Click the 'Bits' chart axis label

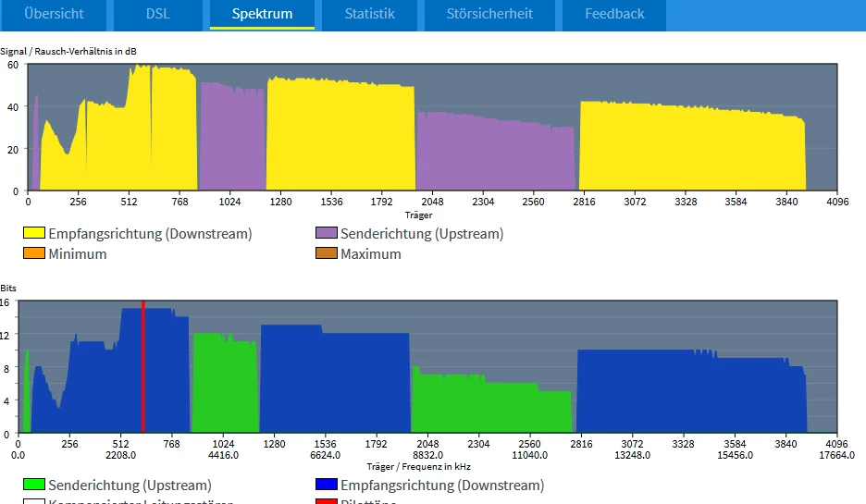[x=8, y=289]
